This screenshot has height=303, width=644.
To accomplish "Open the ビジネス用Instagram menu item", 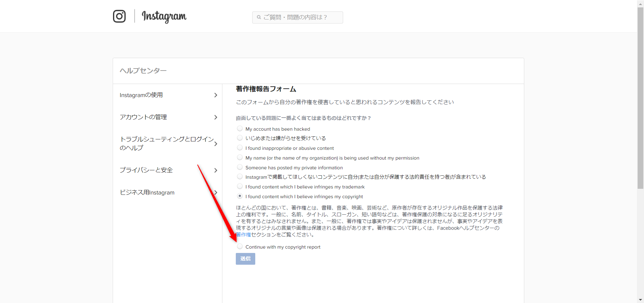I will coord(147,192).
